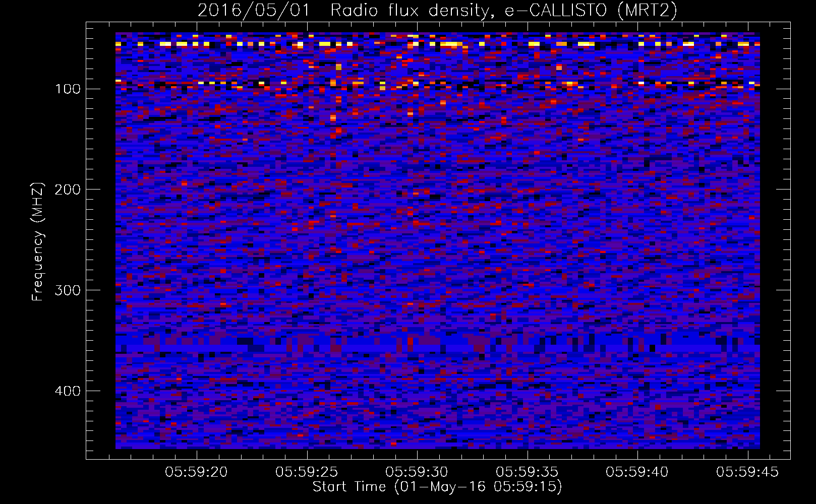
Task: Click the 'Start Time (01-May-16 05:59:15)' axis label
Action: (437, 487)
